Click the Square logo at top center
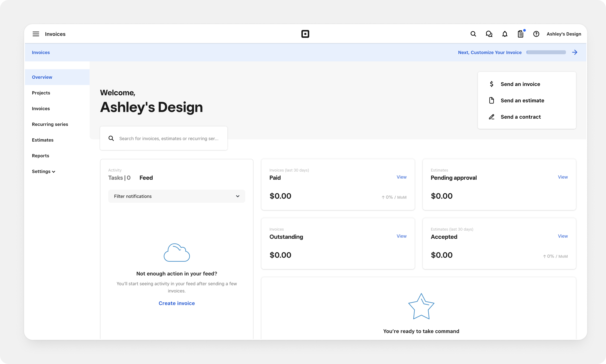The height and width of the screenshot is (364, 606). [x=305, y=34]
